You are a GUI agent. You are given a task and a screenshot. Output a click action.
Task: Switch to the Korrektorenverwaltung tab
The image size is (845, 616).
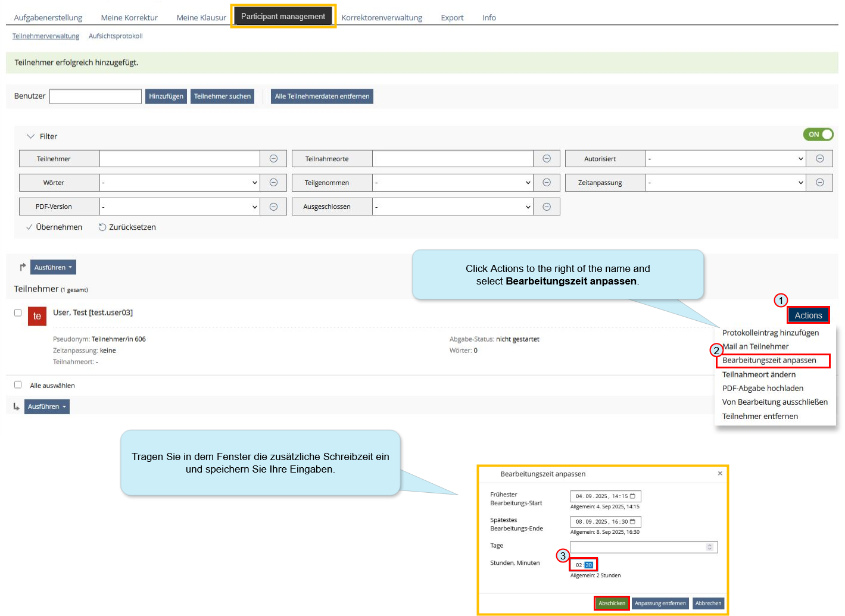tap(382, 18)
